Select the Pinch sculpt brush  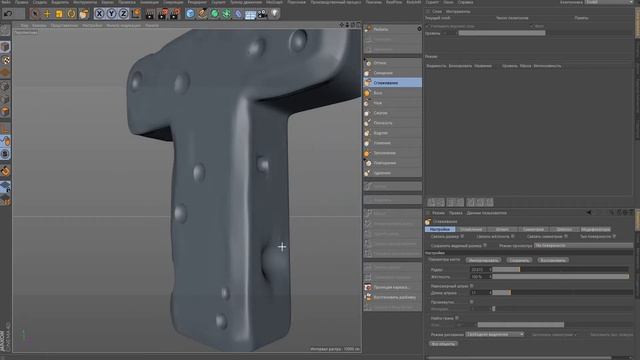(392, 113)
